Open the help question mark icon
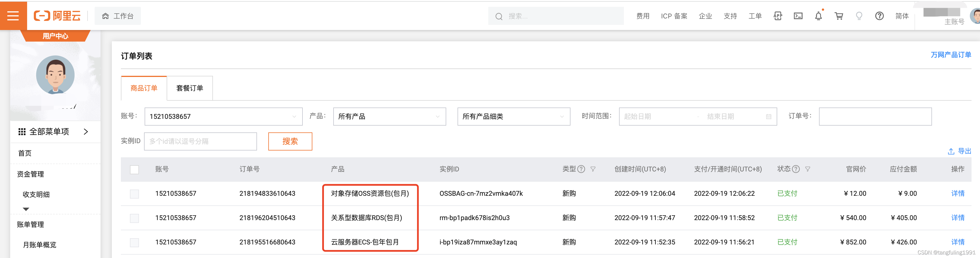The height and width of the screenshot is (258, 980). click(x=879, y=16)
